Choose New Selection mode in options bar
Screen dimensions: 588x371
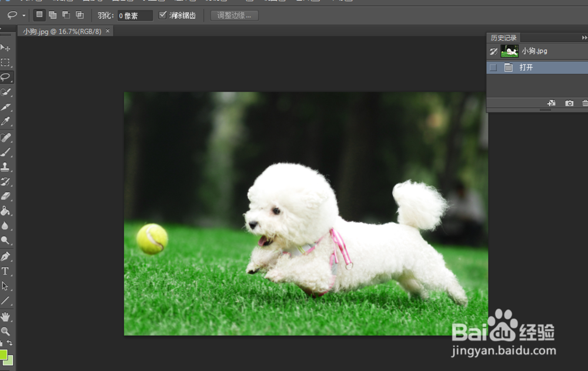coord(39,15)
